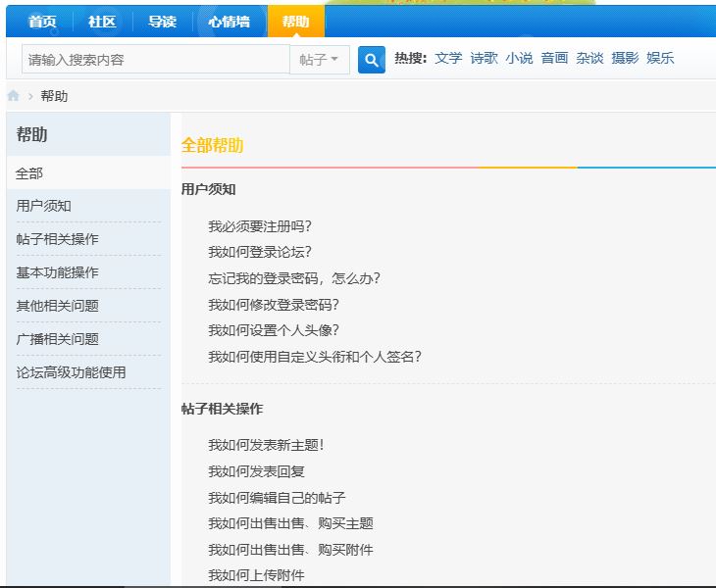Open help topic 我如何发表回复
Image resolution: width=716 pixels, height=588 pixels.
coord(257,471)
